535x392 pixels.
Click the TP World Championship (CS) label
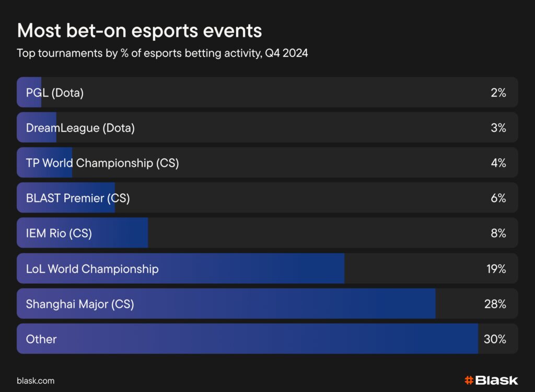click(102, 163)
